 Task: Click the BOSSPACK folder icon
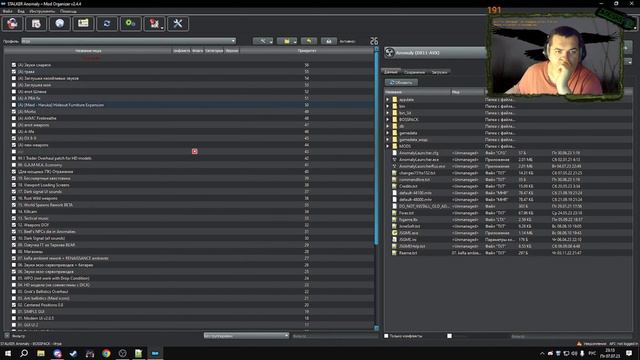[x=395, y=120]
